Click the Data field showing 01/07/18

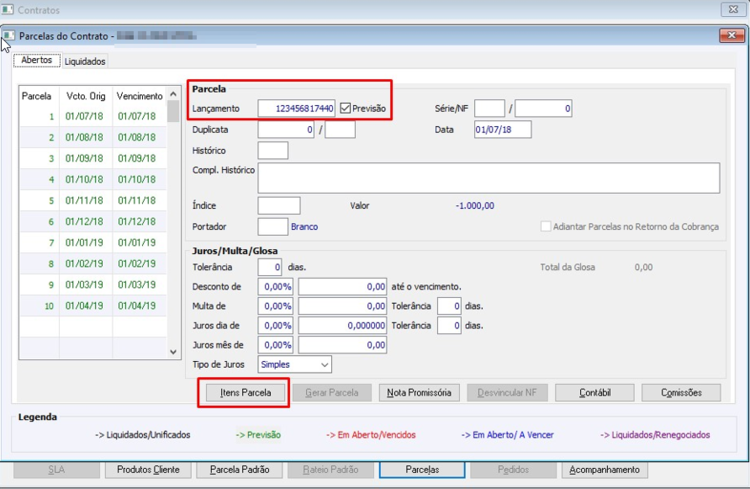click(503, 130)
